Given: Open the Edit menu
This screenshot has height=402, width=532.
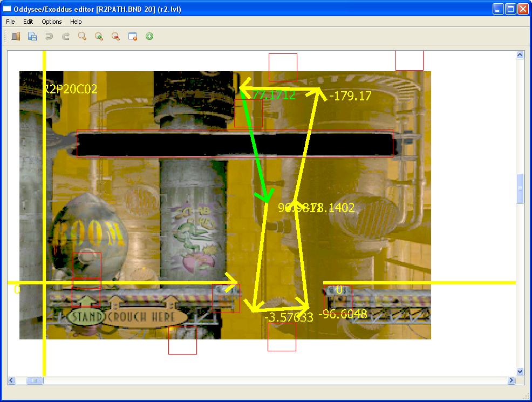Looking at the screenshot, I should tap(28, 22).
